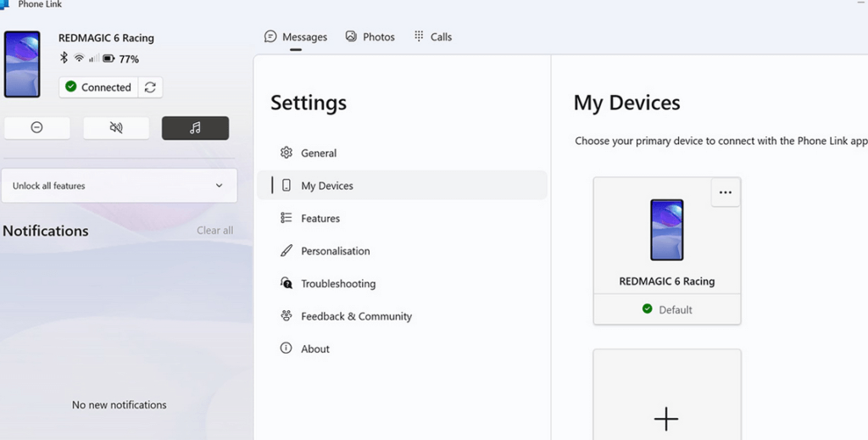
Task: Open the About info icon
Action: click(x=287, y=348)
